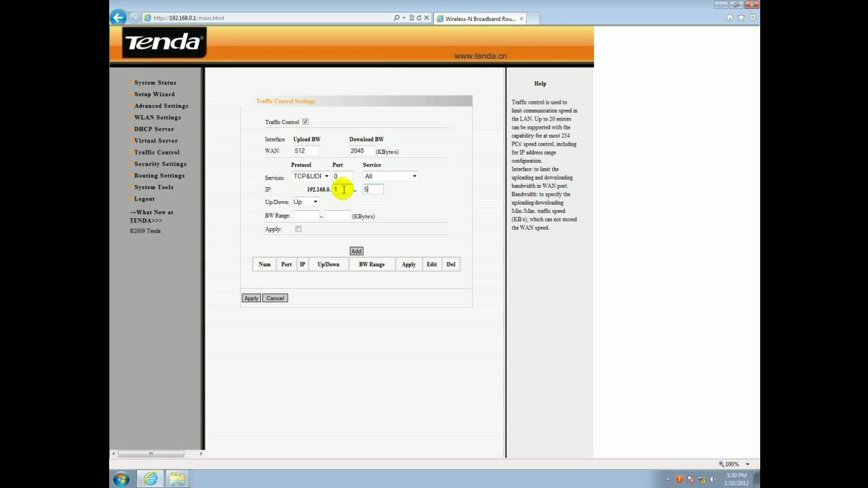Click the Upload BW field showing 512
Viewport: 868px width, 488px height.
point(306,151)
